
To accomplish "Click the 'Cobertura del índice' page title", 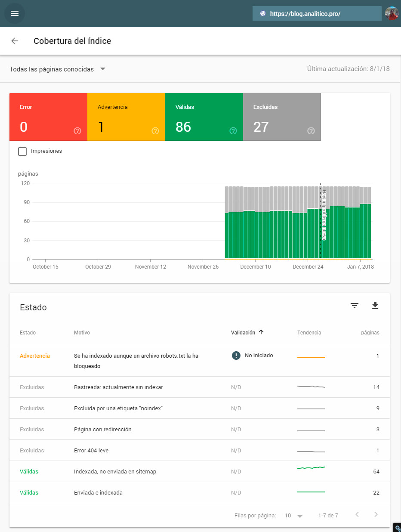I will point(72,41).
